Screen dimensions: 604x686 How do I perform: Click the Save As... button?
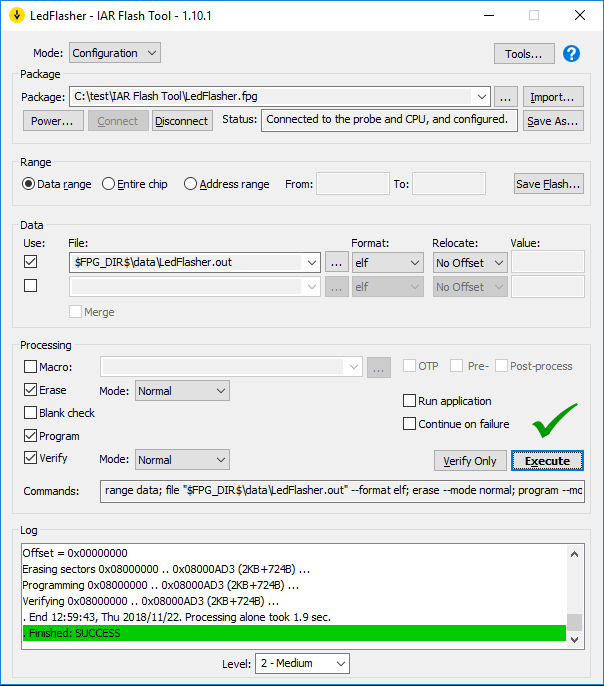553,121
